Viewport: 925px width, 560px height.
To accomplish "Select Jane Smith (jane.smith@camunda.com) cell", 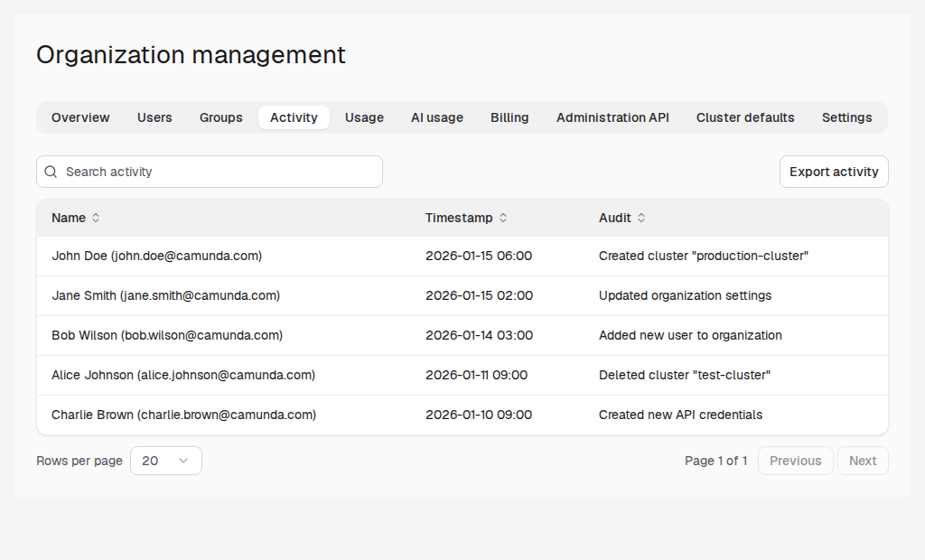I will tap(166, 295).
